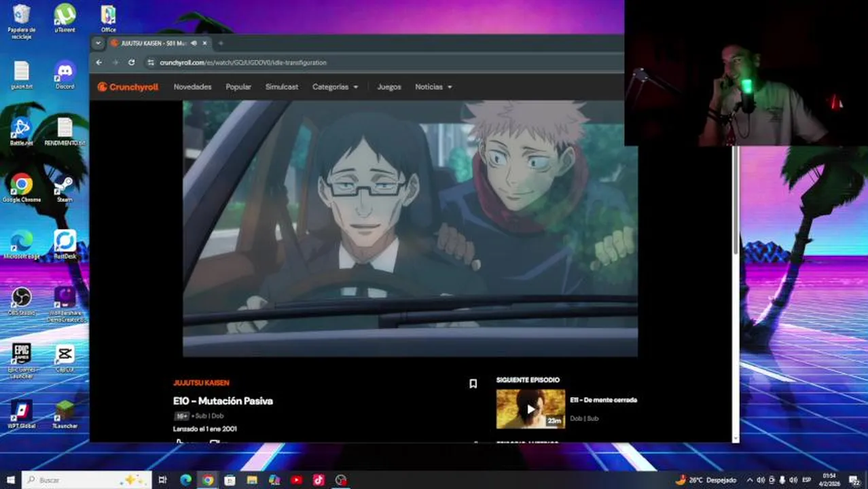Open the Simulcast menu item

281,87
